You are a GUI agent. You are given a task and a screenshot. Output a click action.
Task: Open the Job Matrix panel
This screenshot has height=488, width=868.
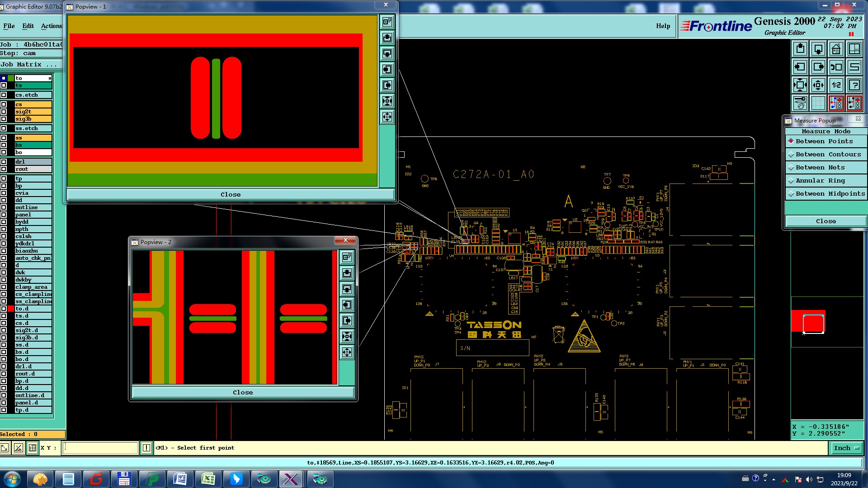tap(28, 65)
